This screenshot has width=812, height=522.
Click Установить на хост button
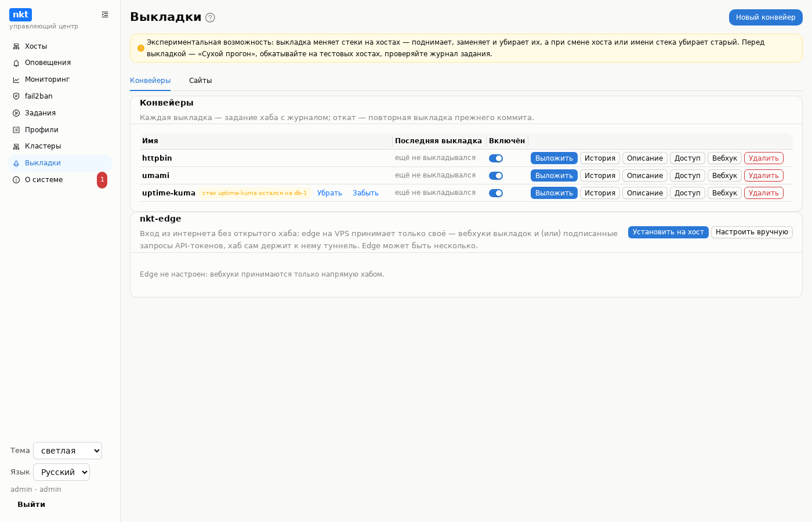668,232
